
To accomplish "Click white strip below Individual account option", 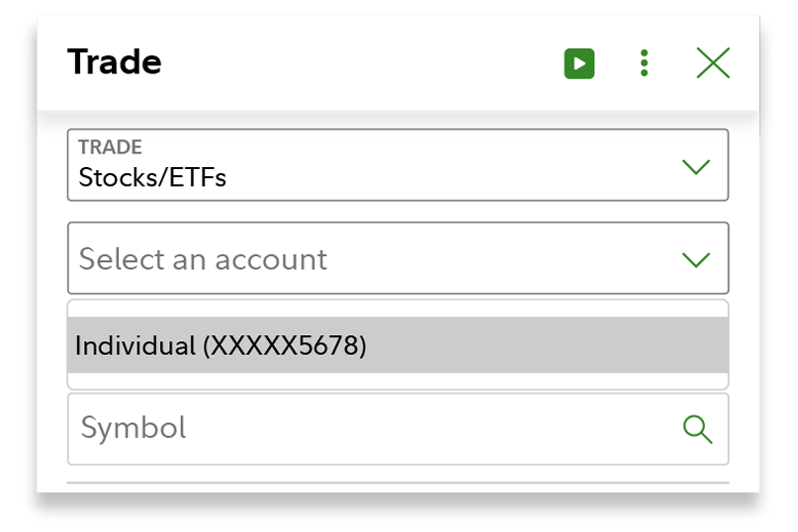I will pyautogui.click(x=398, y=381).
